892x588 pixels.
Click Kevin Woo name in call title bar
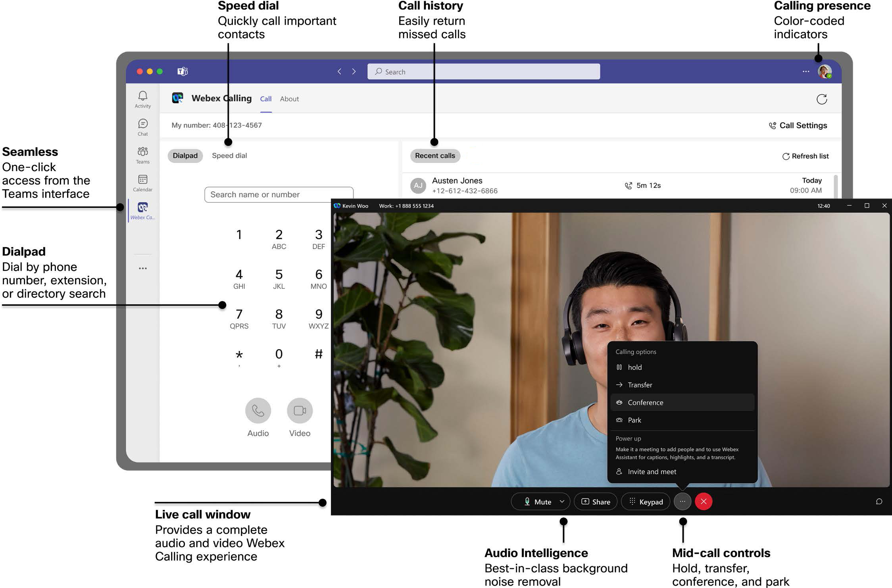(x=355, y=206)
